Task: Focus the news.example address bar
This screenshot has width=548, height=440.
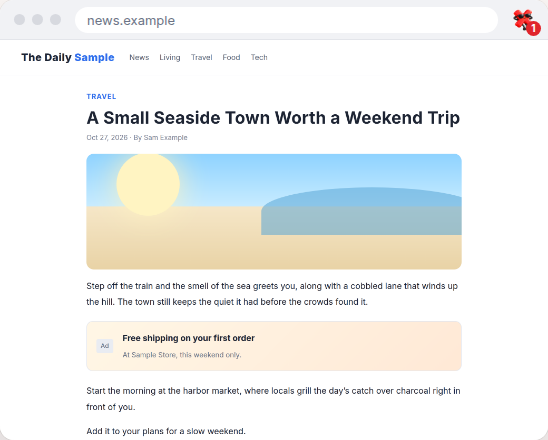Action: coord(286,20)
